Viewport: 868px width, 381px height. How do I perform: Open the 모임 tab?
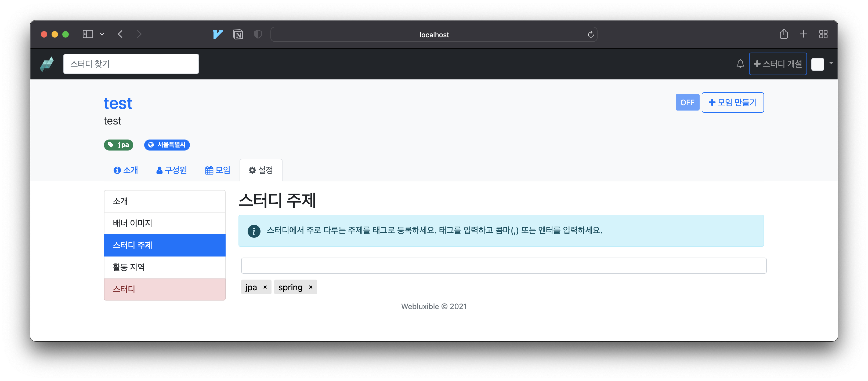point(218,170)
